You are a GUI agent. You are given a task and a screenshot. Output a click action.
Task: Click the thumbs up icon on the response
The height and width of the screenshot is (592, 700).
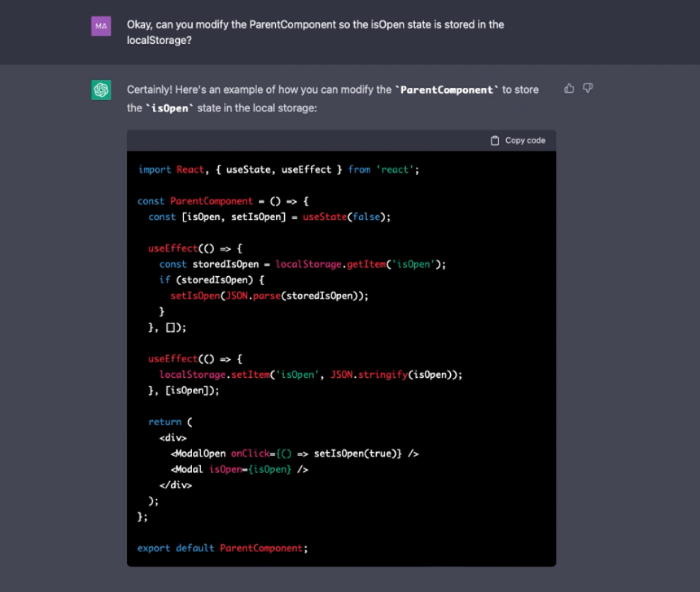pyautogui.click(x=569, y=88)
